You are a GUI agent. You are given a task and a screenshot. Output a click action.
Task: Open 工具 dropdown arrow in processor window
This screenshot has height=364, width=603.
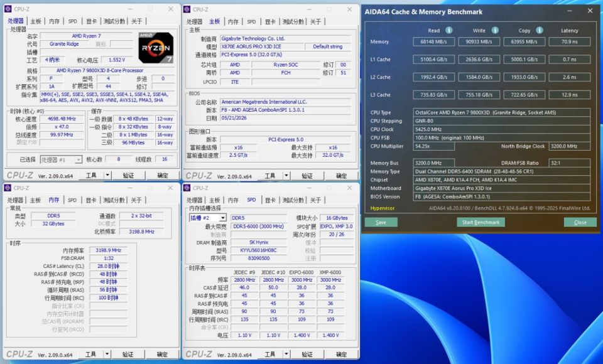pyautogui.click(x=107, y=175)
